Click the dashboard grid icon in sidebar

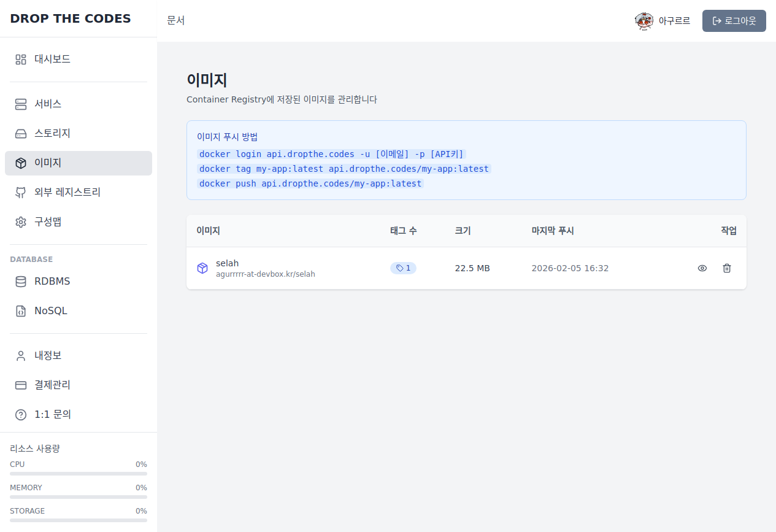click(x=21, y=60)
